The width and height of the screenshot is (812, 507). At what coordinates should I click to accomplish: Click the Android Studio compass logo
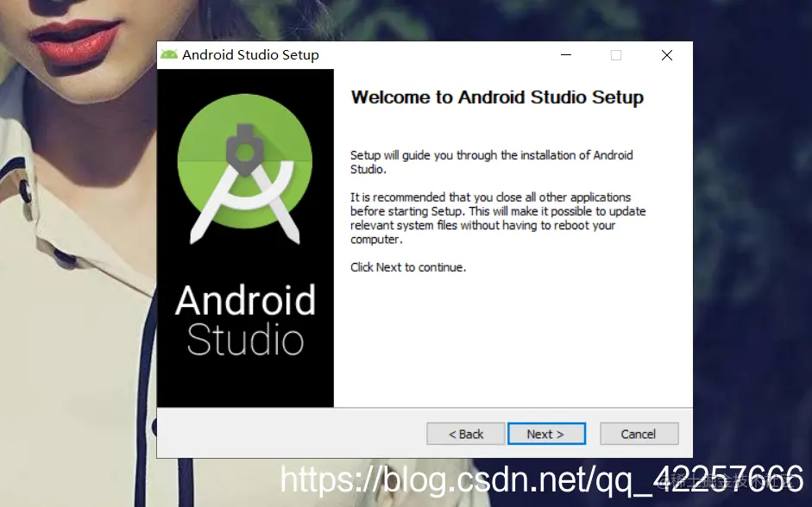pos(245,168)
